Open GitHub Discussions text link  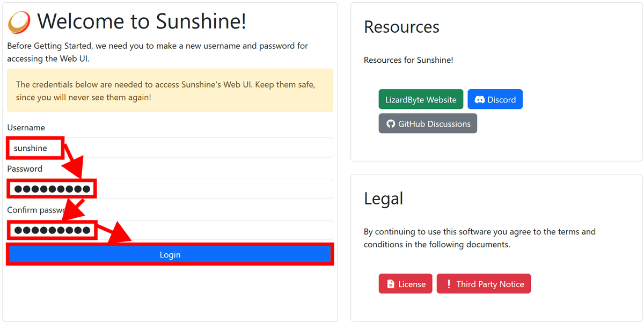pos(434,124)
